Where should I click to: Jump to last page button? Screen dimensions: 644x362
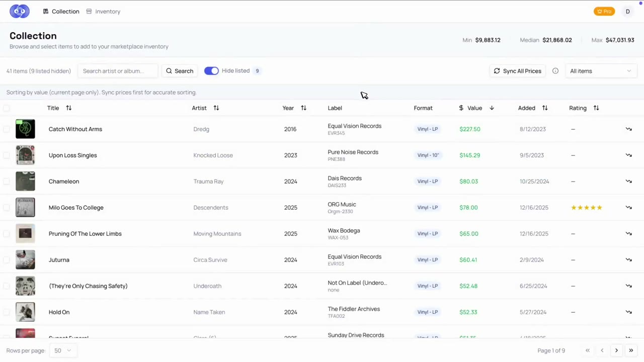point(631,350)
